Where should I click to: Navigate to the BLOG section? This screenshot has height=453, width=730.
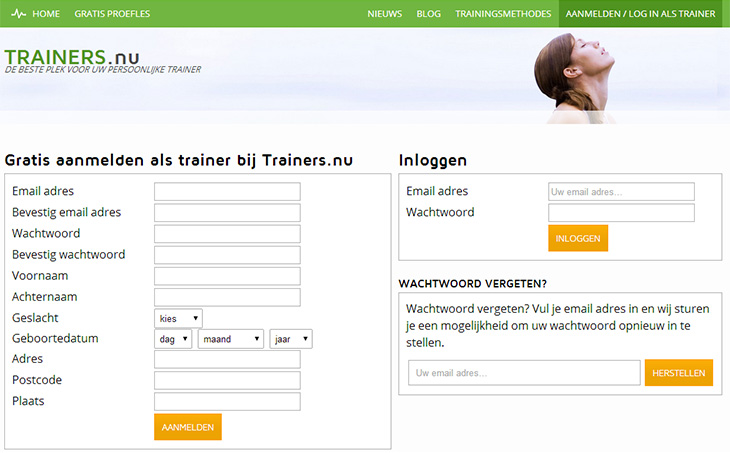428,14
